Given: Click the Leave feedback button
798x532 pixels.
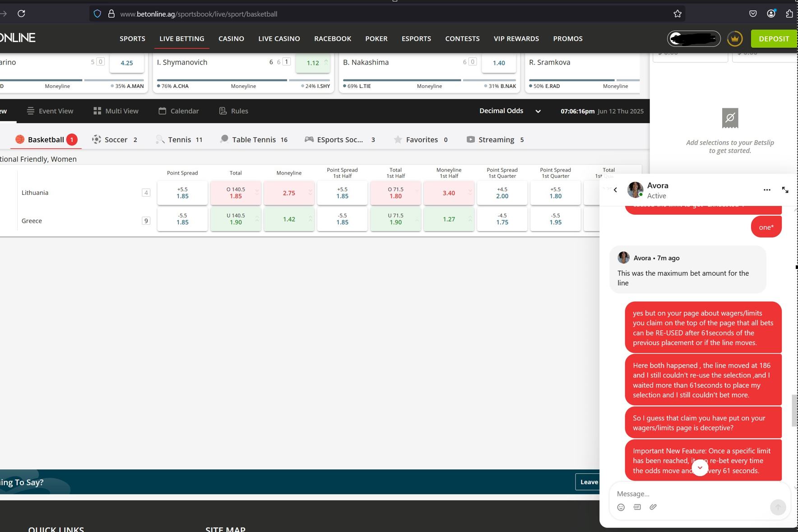Looking at the screenshot, I should click(587, 482).
